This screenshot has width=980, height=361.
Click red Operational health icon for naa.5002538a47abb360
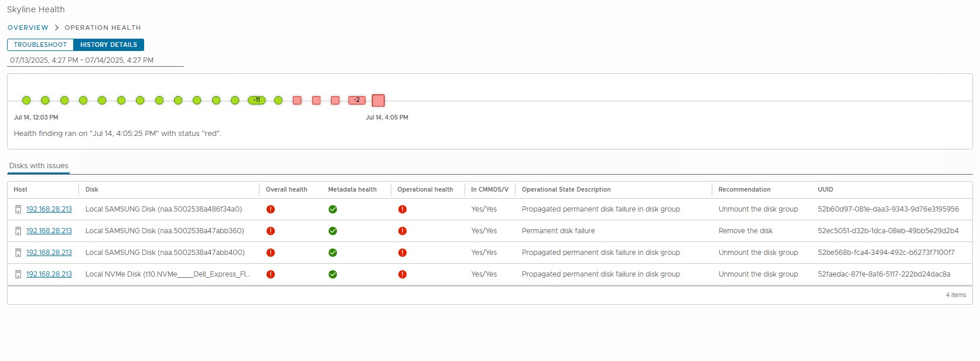pos(402,231)
